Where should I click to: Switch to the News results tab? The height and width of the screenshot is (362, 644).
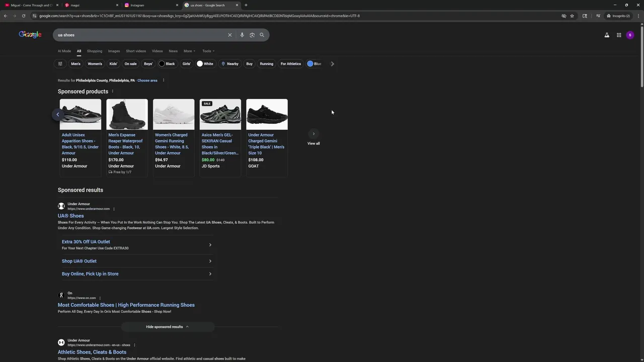coord(173,51)
